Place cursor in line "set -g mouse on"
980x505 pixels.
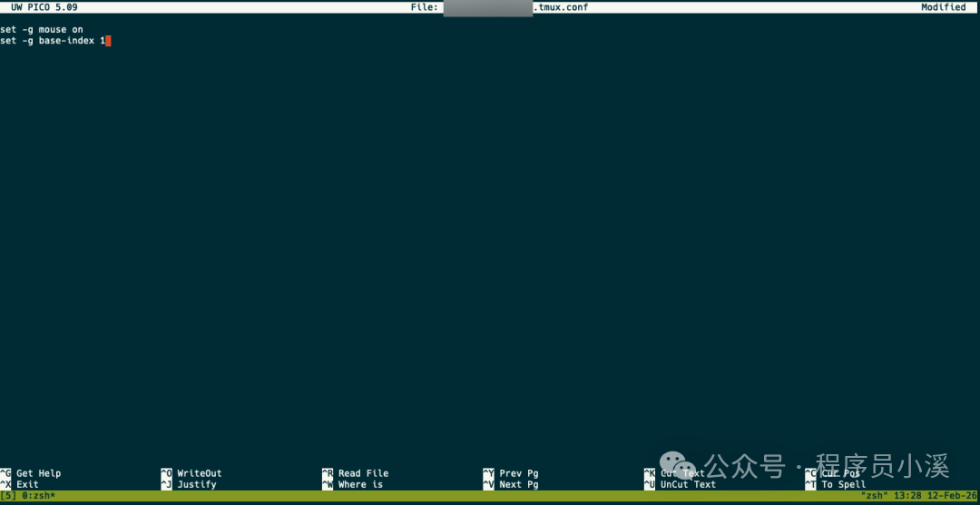coord(41,29)
